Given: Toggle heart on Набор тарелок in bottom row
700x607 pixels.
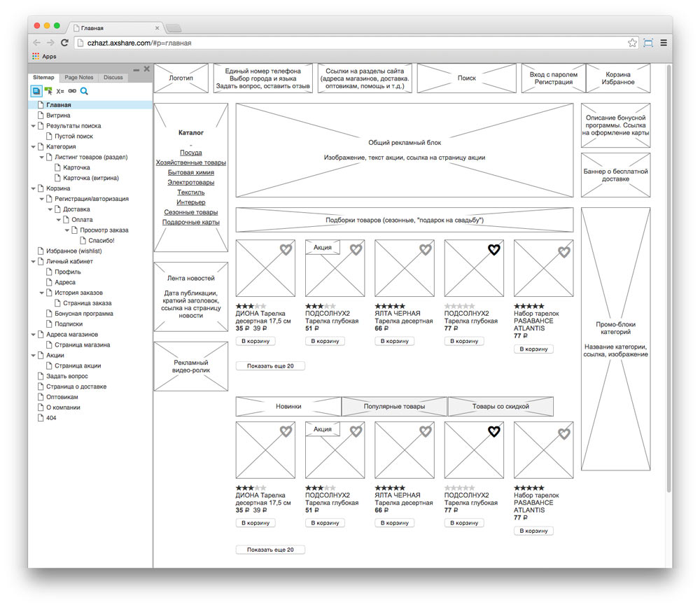Looking at the screenshot, I should coord(563,433).
